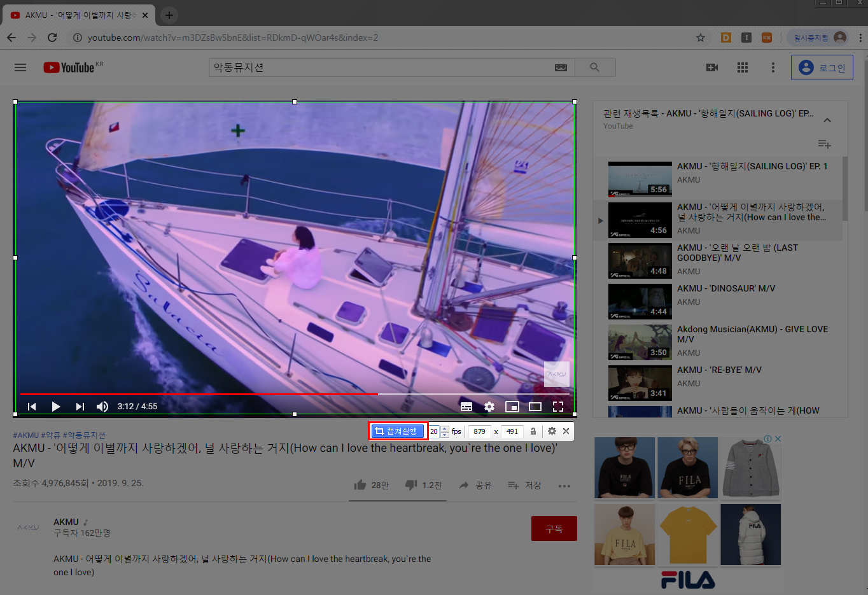
Task: Click the #AKMU hashtag
Action: [26, 435]
